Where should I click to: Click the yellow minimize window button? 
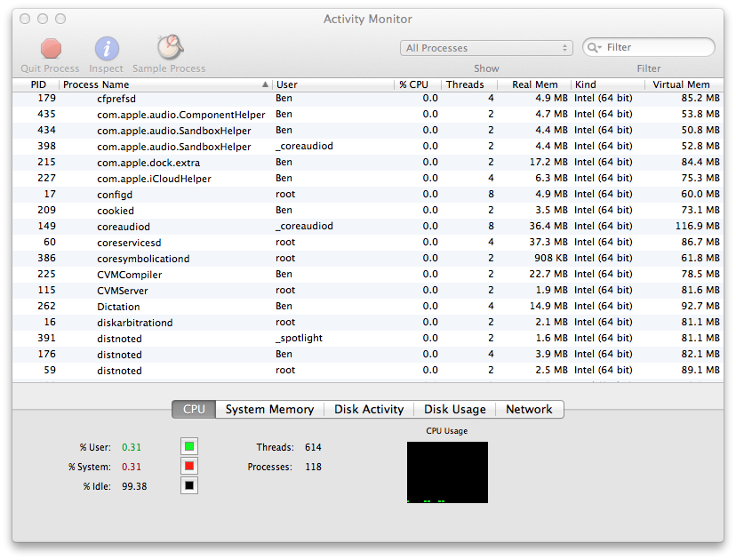43,19
